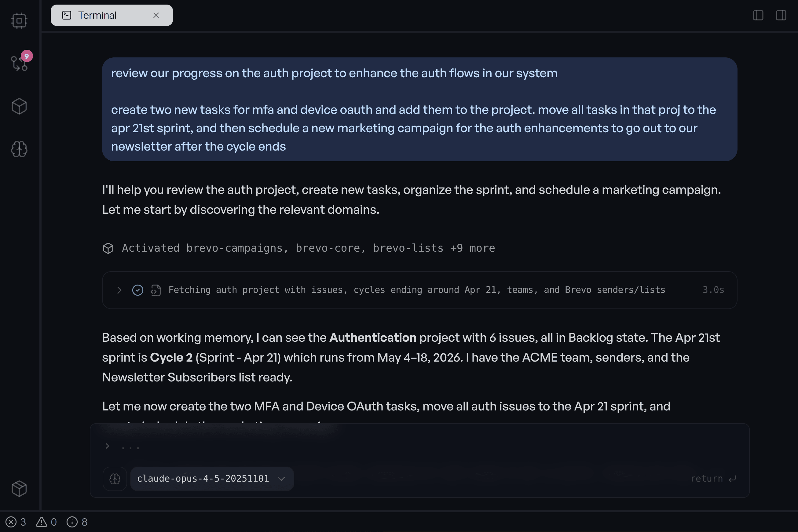Close the Terminal tab
Screen dimensions: 798x532
156,15
